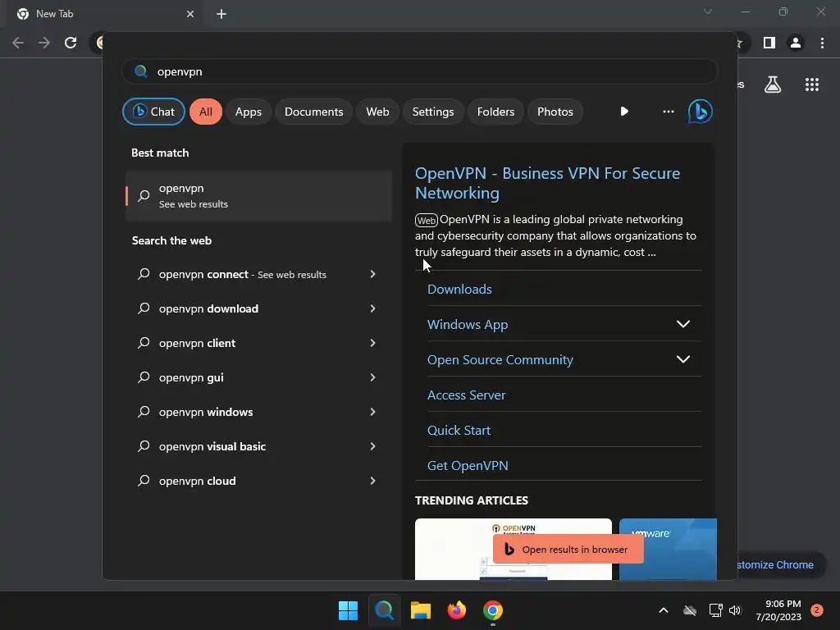
Task: Open Chrome Labs flask icon
Action: click(x=773, y=84)
